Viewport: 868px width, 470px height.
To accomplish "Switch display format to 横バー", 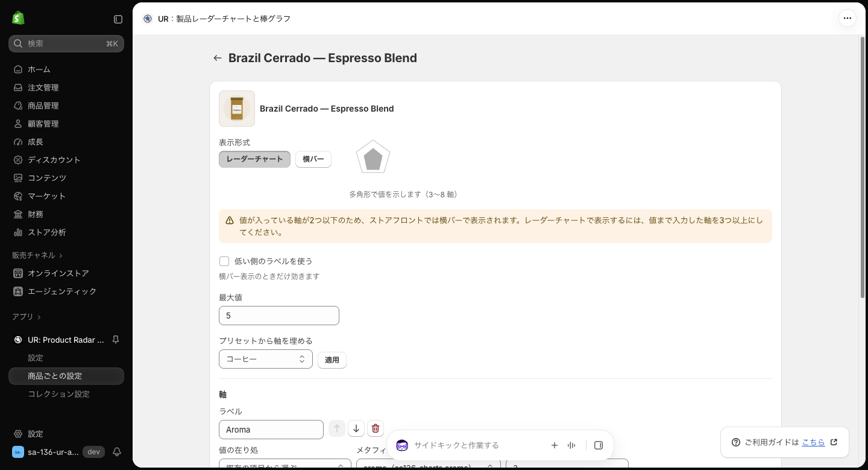I will (x=313, y=159).
